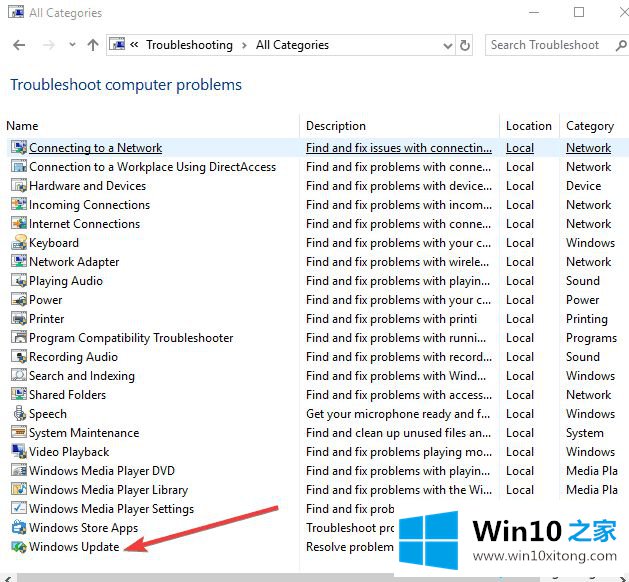Click the Hardware and Devices icon

19,185
